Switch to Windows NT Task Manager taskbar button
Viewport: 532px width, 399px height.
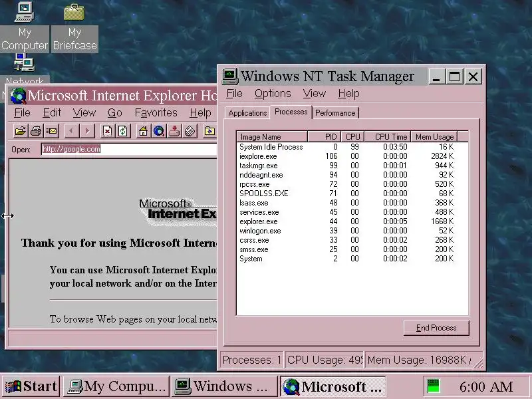(x=224, y=386)
